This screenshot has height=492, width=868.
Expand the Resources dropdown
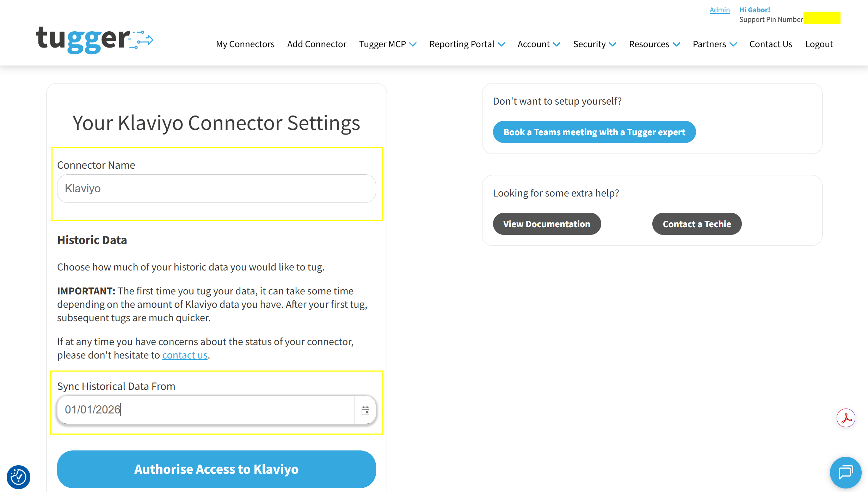(x=654, y=44)
